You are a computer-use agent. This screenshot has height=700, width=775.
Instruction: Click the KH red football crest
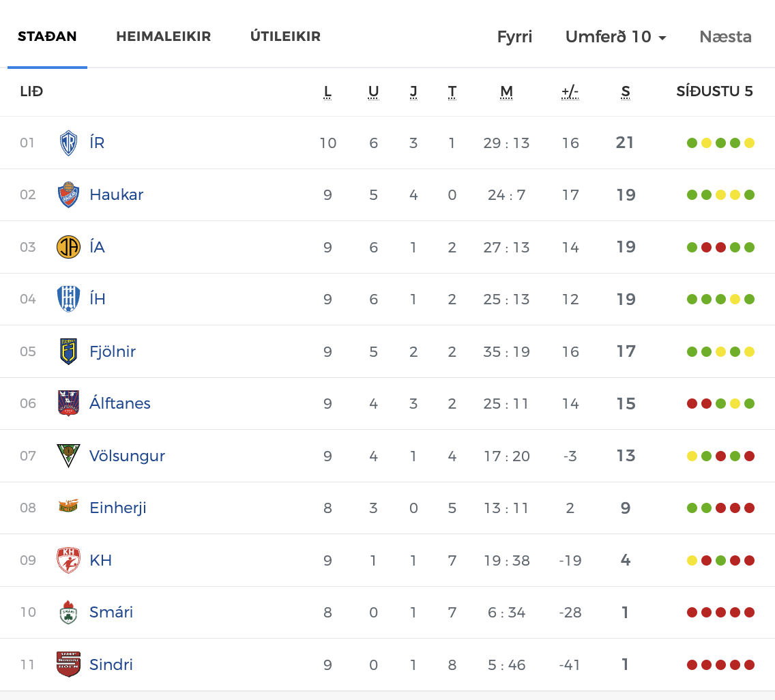click(x=68, y=560)
